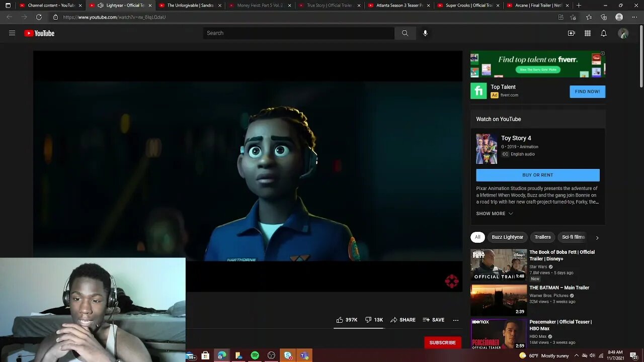Open THE BATMAN Main Trailer thumbnail
644x362 pixels.
[x=499, y=300]
